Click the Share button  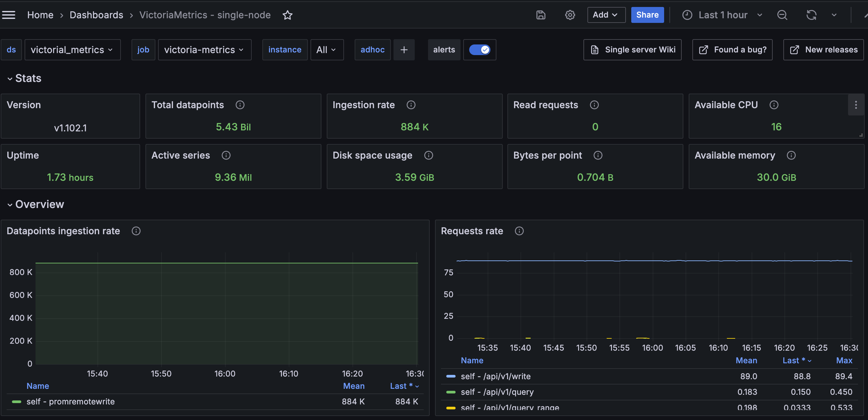click(x=647, y=15)
